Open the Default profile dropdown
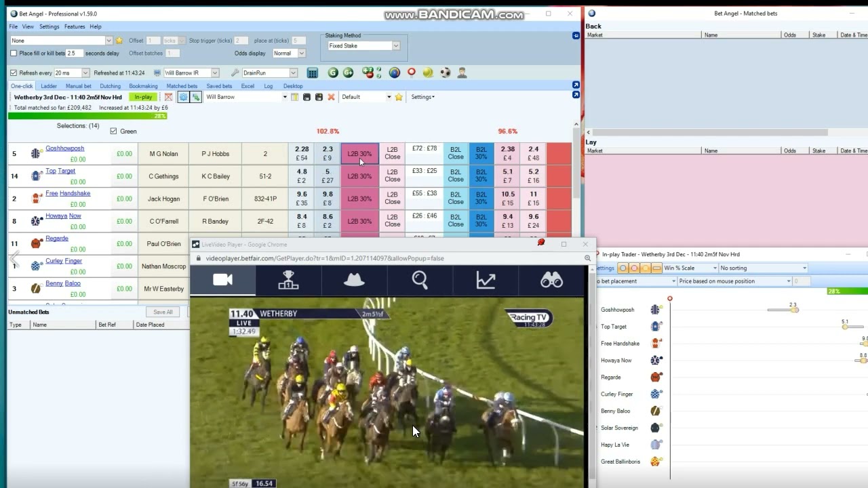 point(366,97)
